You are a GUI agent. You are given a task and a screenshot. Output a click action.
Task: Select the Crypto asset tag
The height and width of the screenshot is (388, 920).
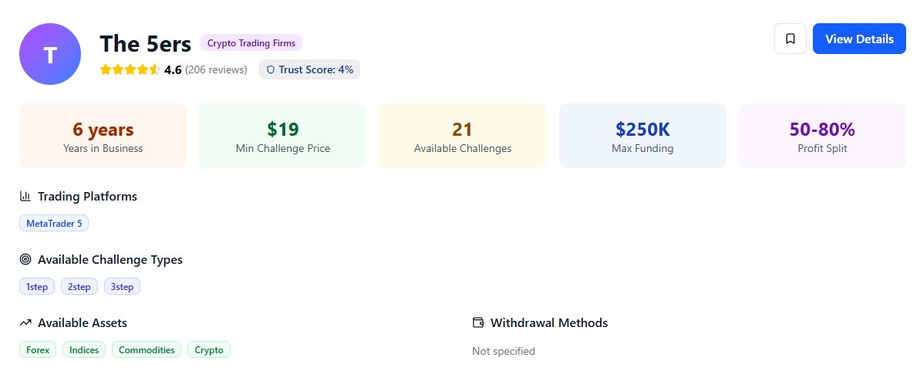click(209, 350)
